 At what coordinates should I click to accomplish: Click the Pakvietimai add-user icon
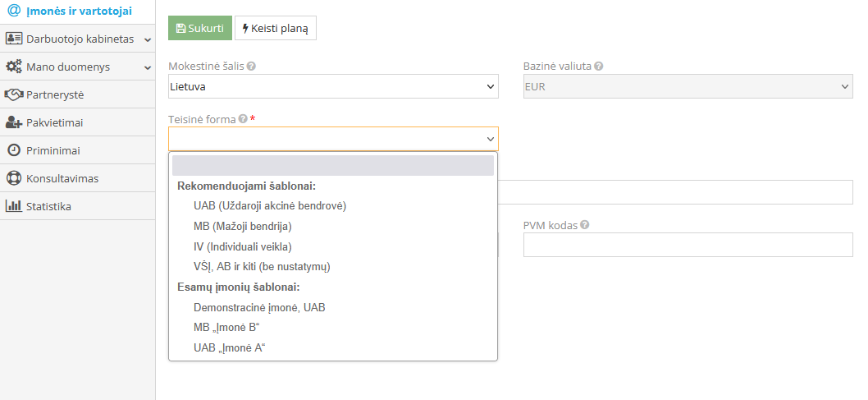[13, 122]
